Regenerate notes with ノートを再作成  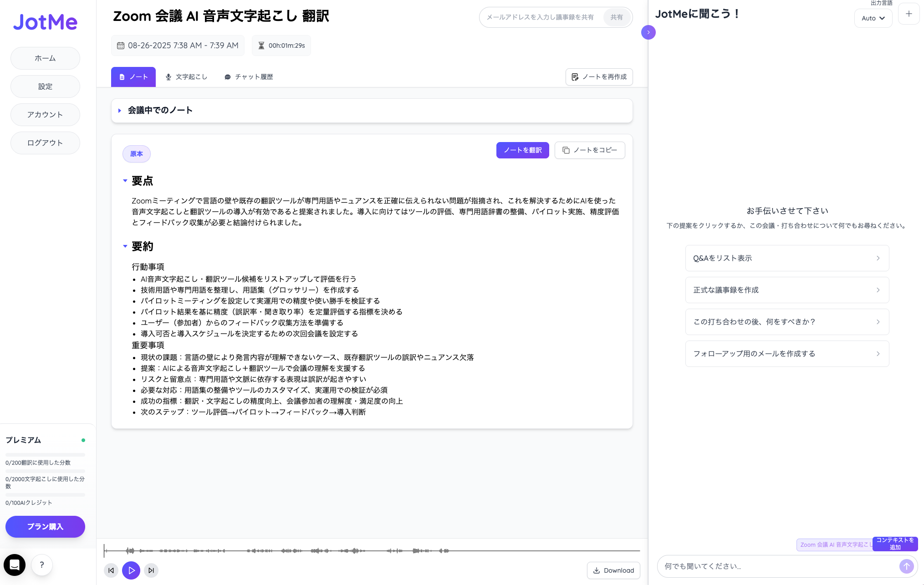click(x=599, y=77)
